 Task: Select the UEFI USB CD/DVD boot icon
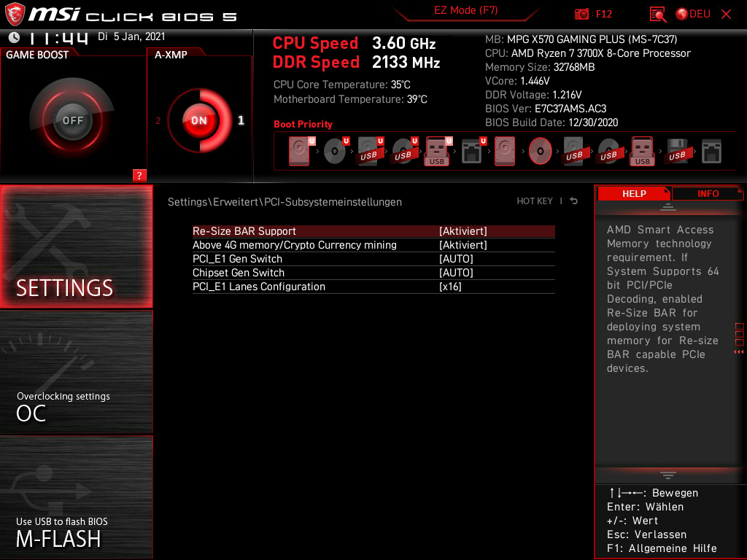(404, 151)
